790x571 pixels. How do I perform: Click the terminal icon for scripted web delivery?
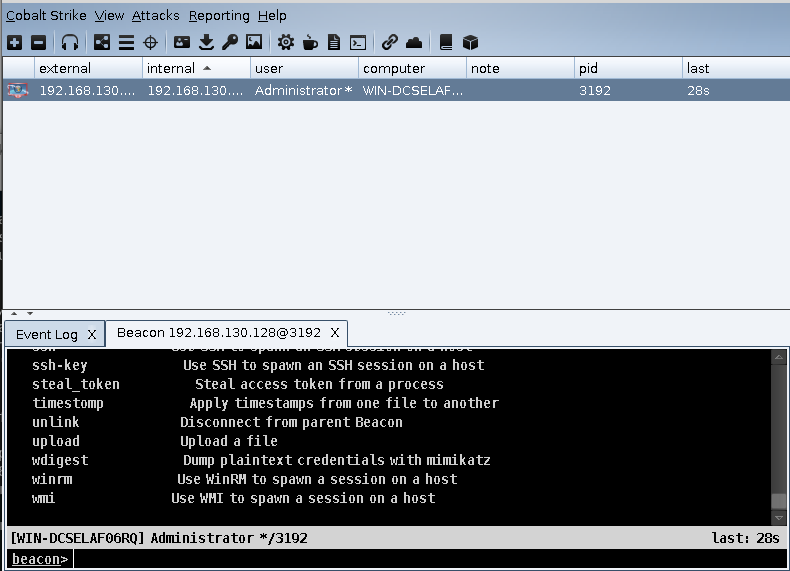[x=358, y=42]
